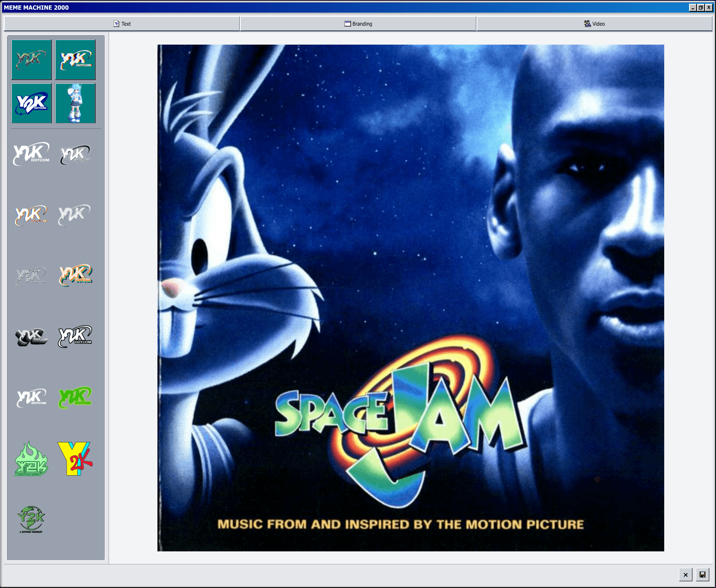Image resolution: width=716 pixels, height=588 pixels.
Task: Save the meme using the floppy disk button
Action: pos(703,574)
